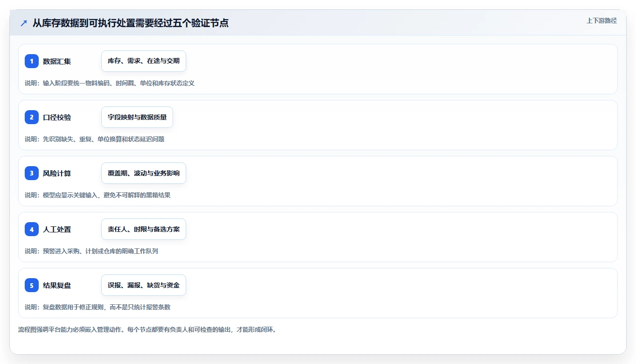Click the 人工处置 step title

pyautogui.click(x=57, y=229)
